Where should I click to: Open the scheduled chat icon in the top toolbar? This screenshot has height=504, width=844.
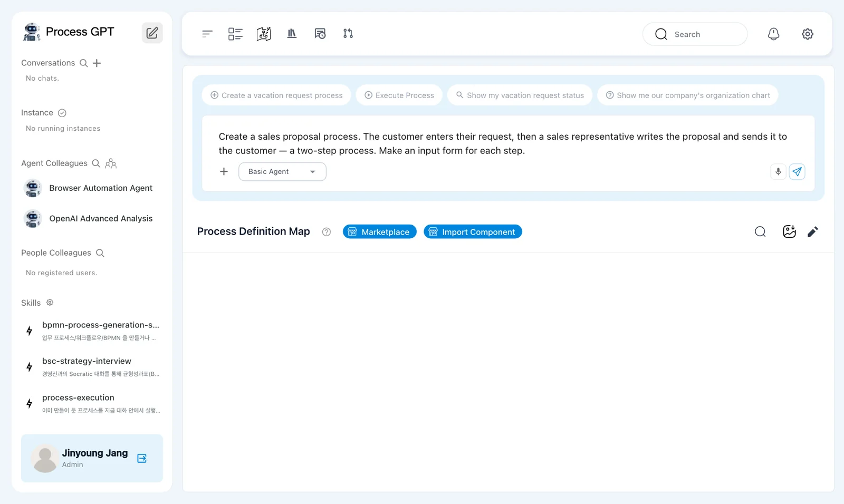(320, 34)
